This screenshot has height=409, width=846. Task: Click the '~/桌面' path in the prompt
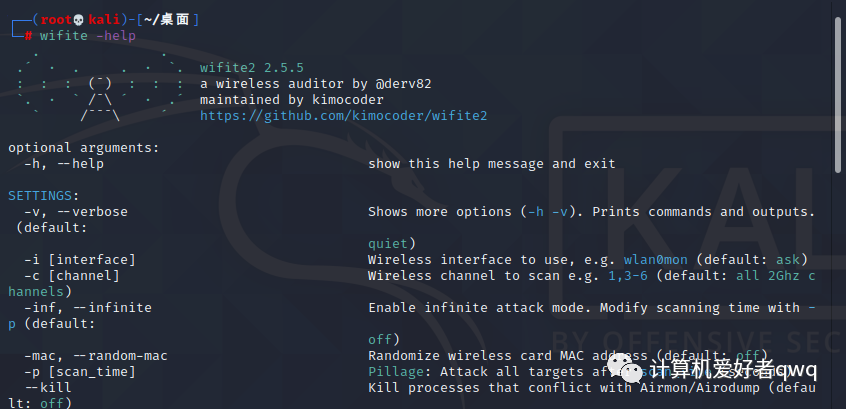[167, 20]
